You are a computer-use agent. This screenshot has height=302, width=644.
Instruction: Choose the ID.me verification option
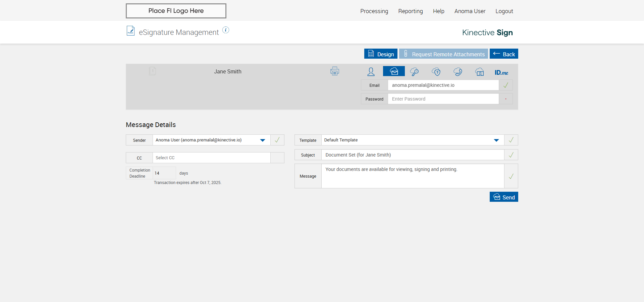point(501,72)
